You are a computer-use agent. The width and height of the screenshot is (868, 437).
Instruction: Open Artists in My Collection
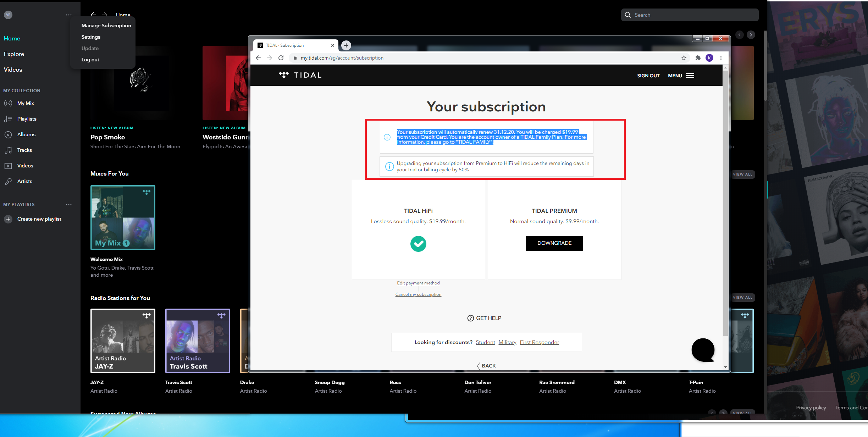[x=24, y=181]
